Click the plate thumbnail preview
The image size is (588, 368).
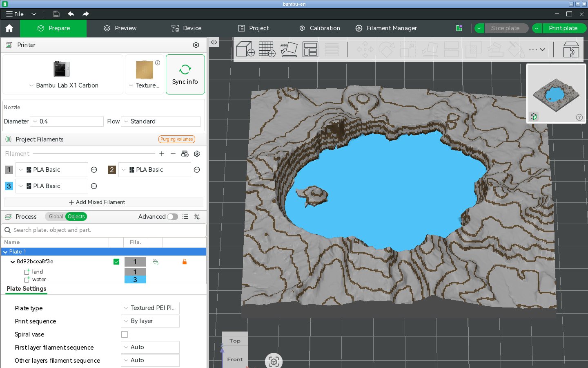point(556,93)
